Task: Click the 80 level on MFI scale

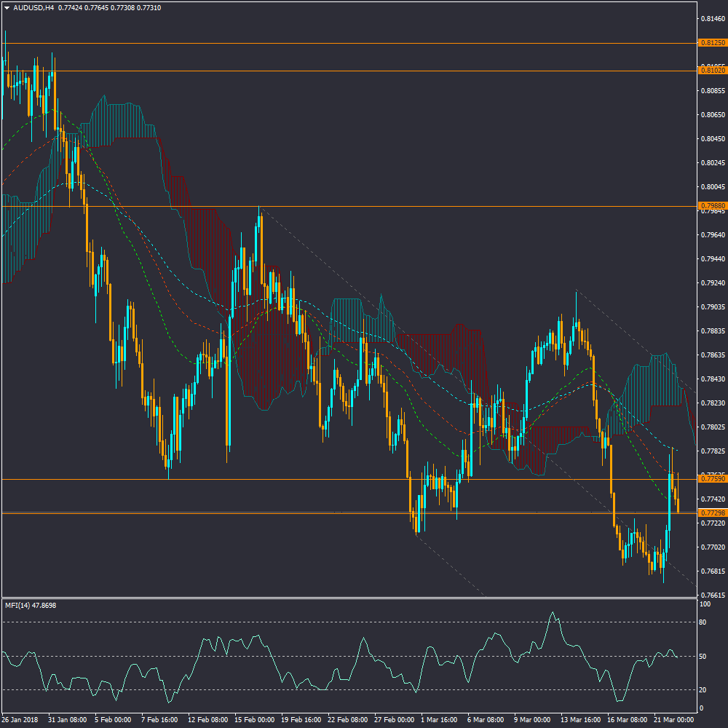Action: click(x=703, y=622)
